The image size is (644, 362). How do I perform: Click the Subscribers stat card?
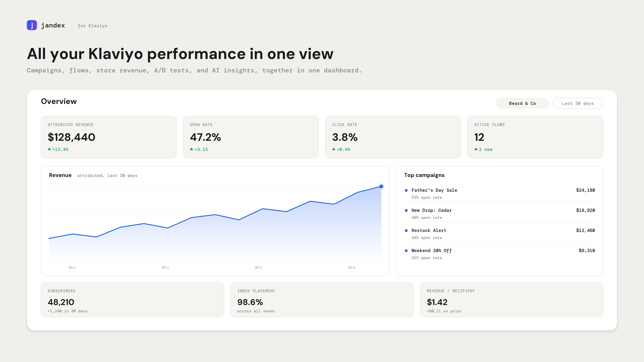click(x=132, y=300)
